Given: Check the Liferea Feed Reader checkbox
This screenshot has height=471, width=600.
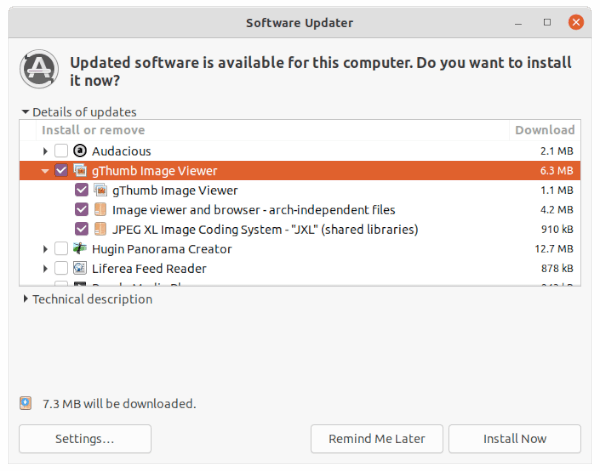Looking at the screenshot, I should click(62, 268).
